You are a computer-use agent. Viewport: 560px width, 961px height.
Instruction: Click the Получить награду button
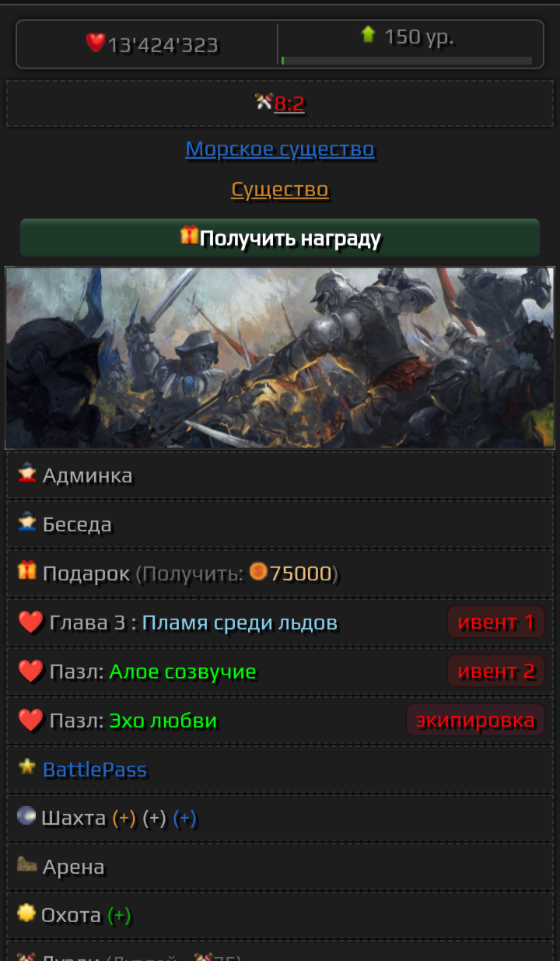click(x=280, y=237)
